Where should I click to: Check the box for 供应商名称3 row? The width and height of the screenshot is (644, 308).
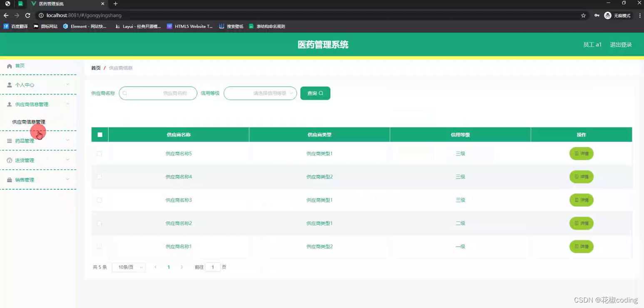(x=99, y=200)
